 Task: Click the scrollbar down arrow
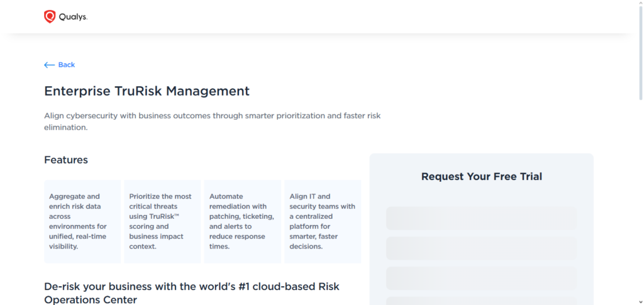click(x=641, y=301)
